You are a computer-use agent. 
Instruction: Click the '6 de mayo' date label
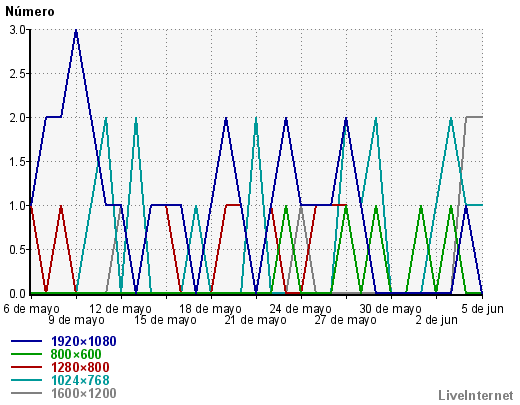pos(31,309)
